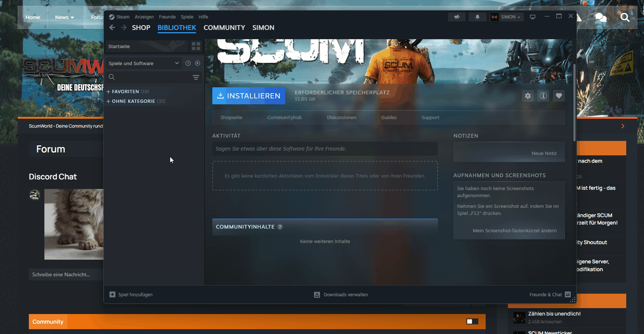
Task: Switch library to grid view icon
Action: [x=196, y=46]
